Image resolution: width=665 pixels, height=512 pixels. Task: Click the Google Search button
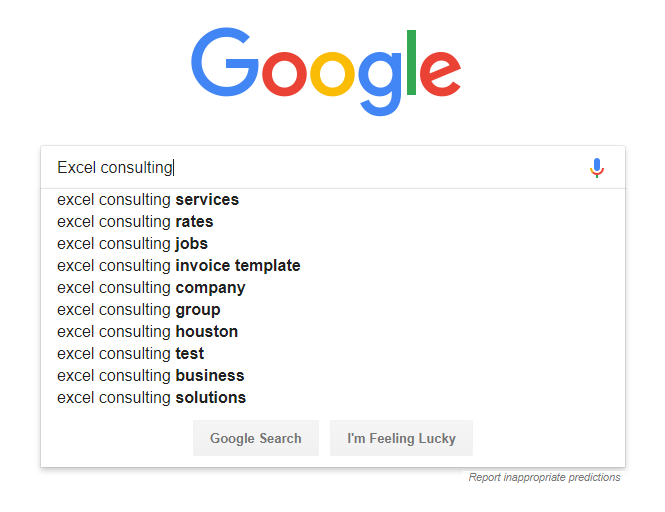pyautogui.click(x=256, y=438)
